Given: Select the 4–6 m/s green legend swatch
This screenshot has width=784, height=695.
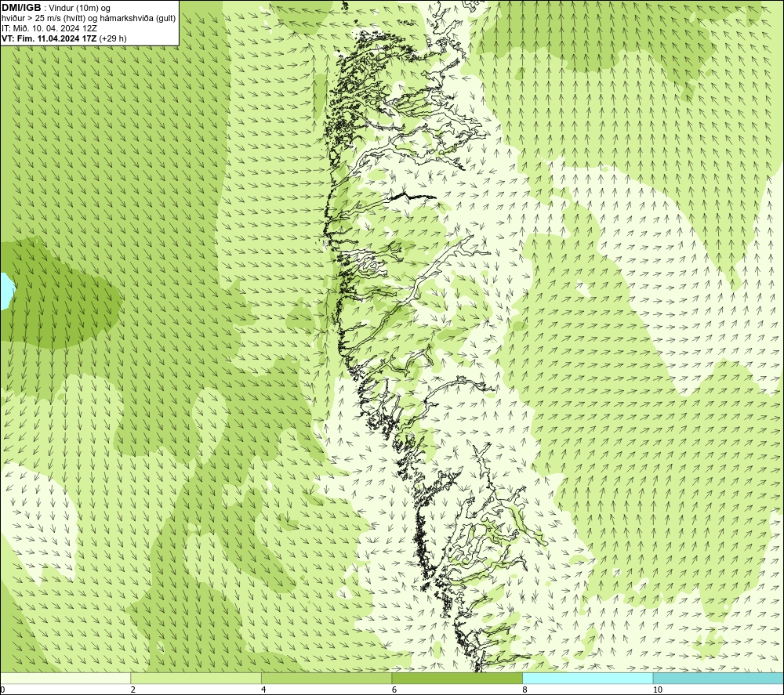Looking at the screenshot, I should point(326,678).
